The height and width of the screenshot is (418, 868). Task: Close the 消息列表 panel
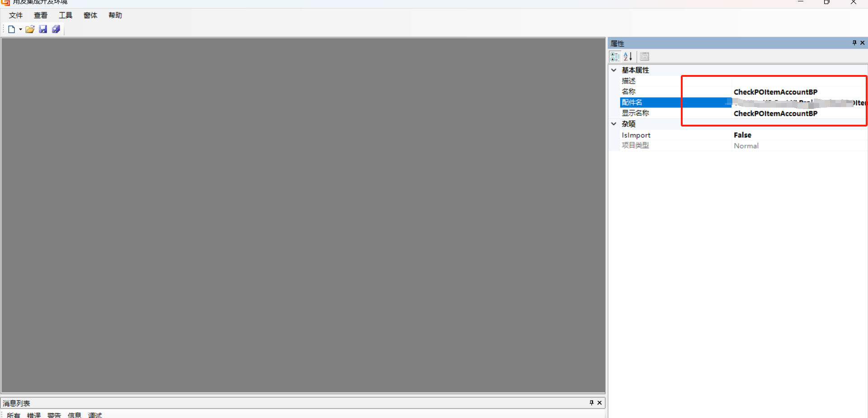click(x=599, y=403)
